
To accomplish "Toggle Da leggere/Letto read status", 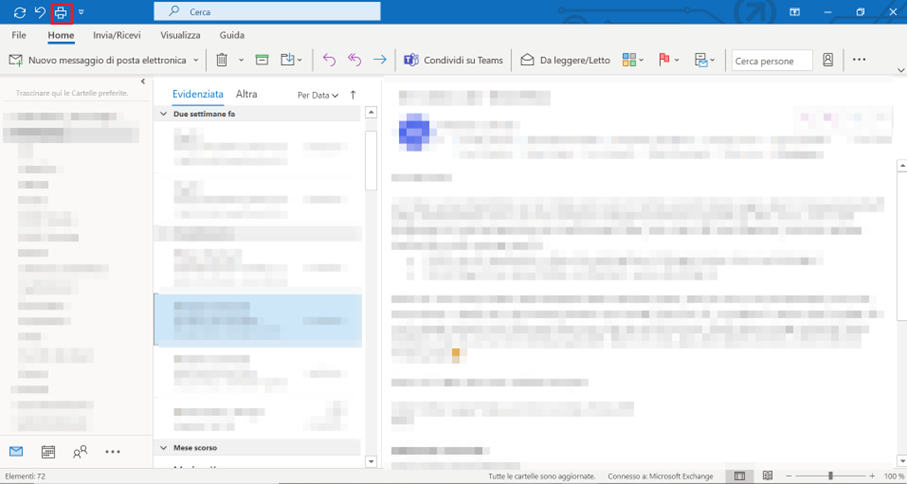I will [565, 60].
